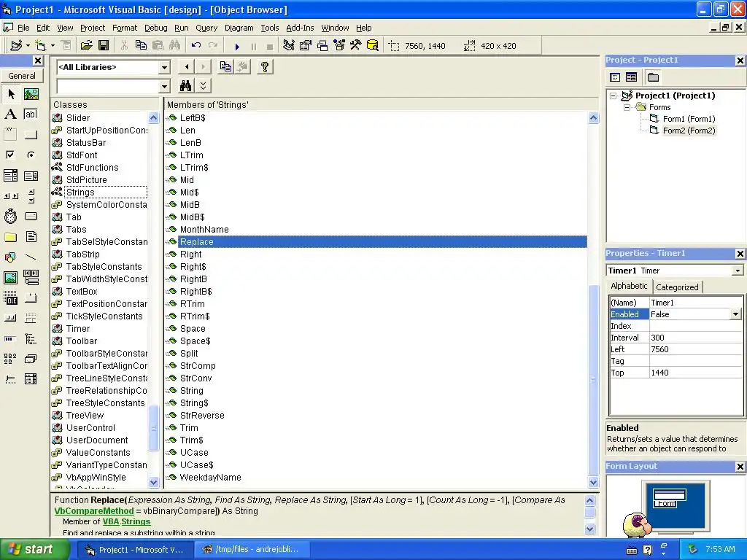Click the Open Project folder icon

click(x=86, y=46)
